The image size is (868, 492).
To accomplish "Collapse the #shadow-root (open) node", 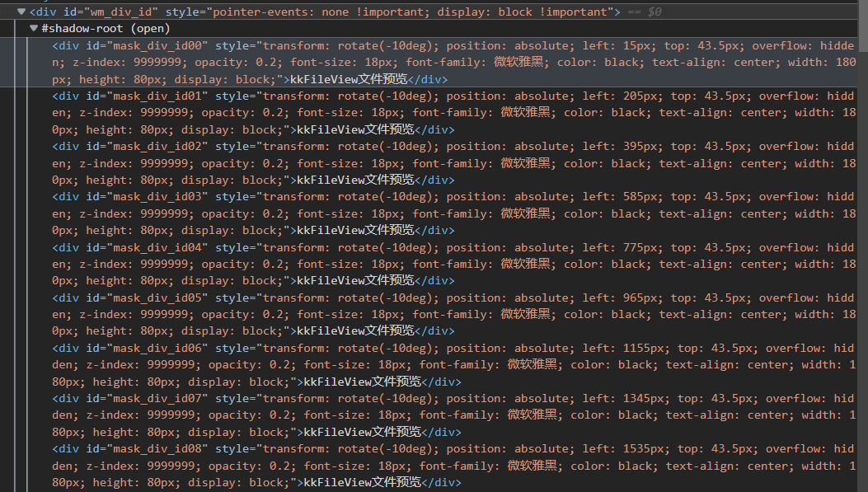I will pyautogui.click(x=34, y=28).
